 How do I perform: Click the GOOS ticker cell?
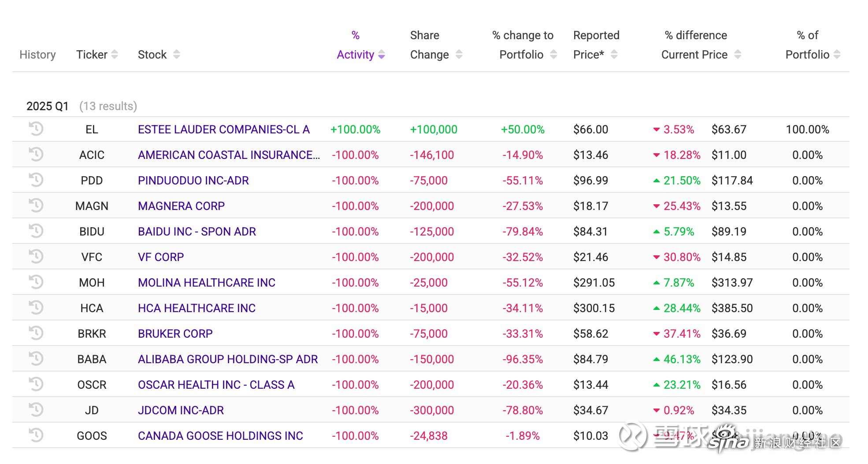pyautogui.click(x=92, y=436)
